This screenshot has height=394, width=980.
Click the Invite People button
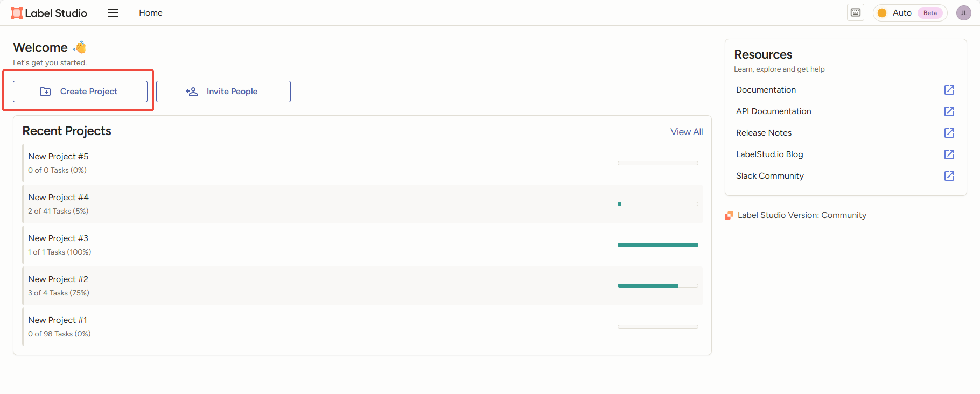[x=223, y=92]
